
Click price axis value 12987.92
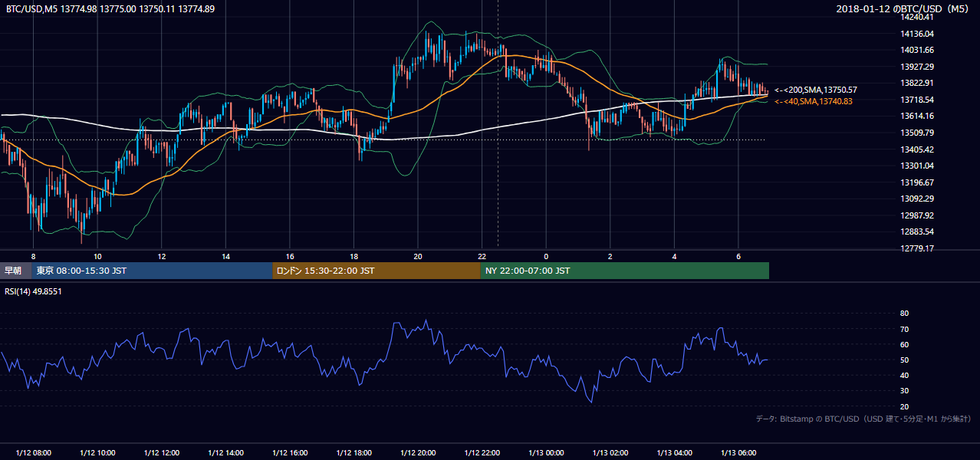click(917, 215)
